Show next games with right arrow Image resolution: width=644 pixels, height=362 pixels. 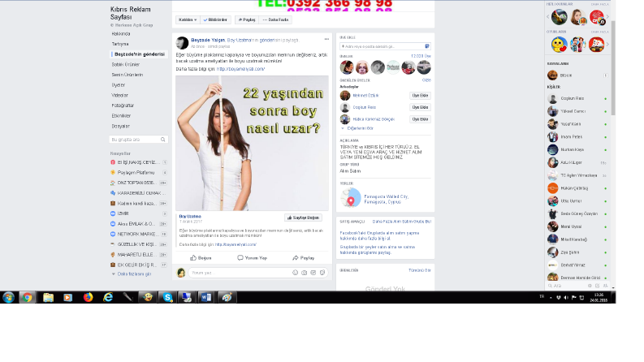click(x=607, y=45)
